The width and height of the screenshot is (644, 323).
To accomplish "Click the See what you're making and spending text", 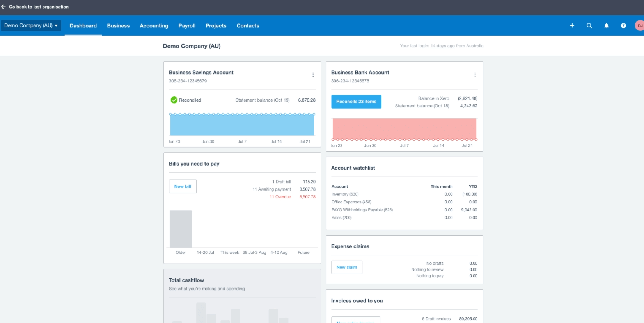I will [207, 289].
